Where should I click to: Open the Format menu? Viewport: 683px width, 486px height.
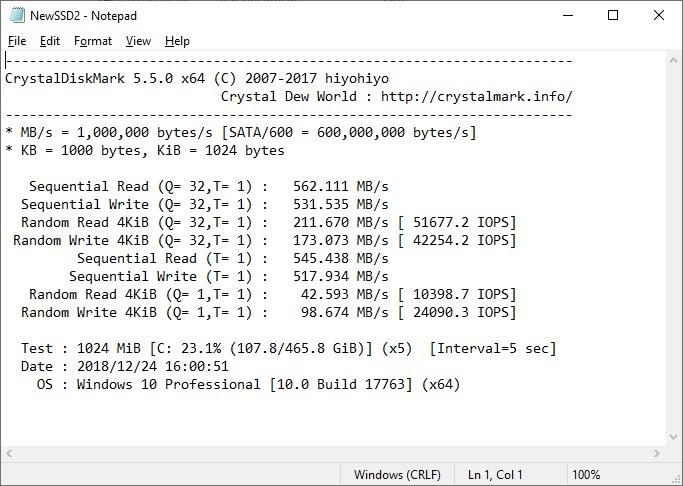coord(93,41)
